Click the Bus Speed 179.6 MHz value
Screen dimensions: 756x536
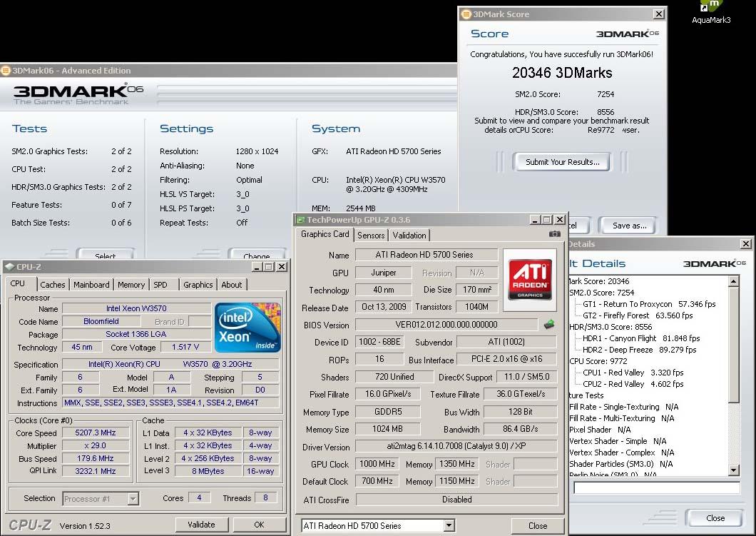[96, 458]
